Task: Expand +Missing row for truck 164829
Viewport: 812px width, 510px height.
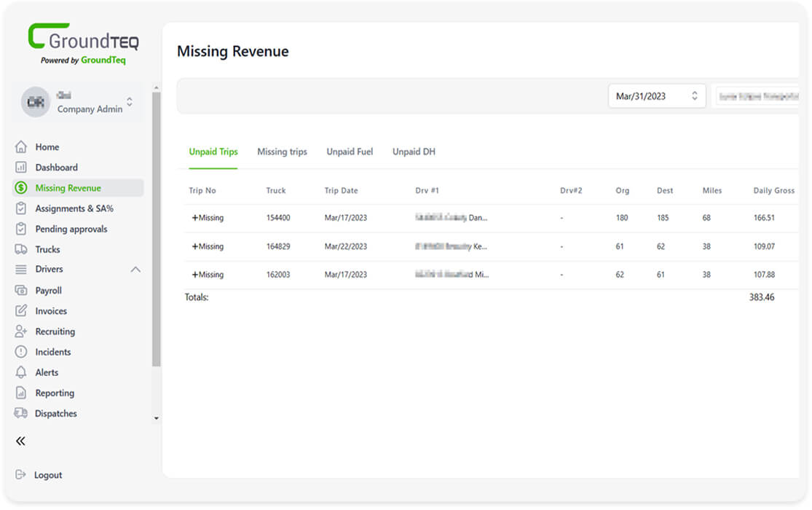Action: tap(208, 247)
